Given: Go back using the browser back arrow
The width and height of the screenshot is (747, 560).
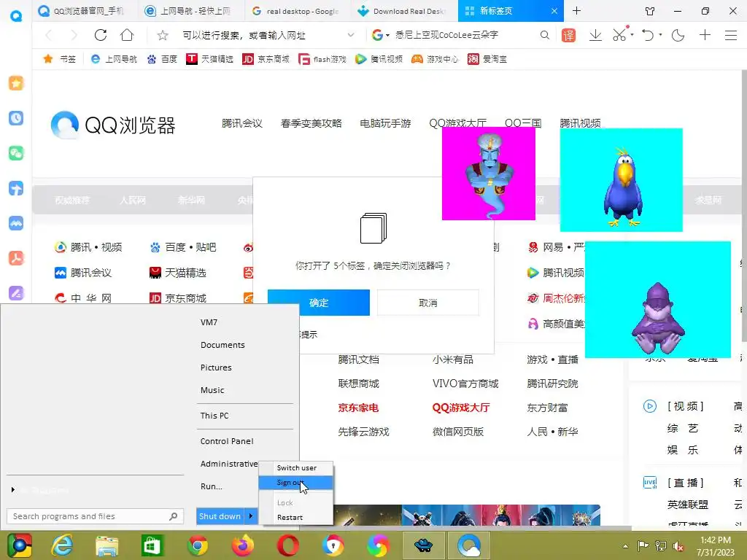Looking at the screenshot, I should point(48,35).
